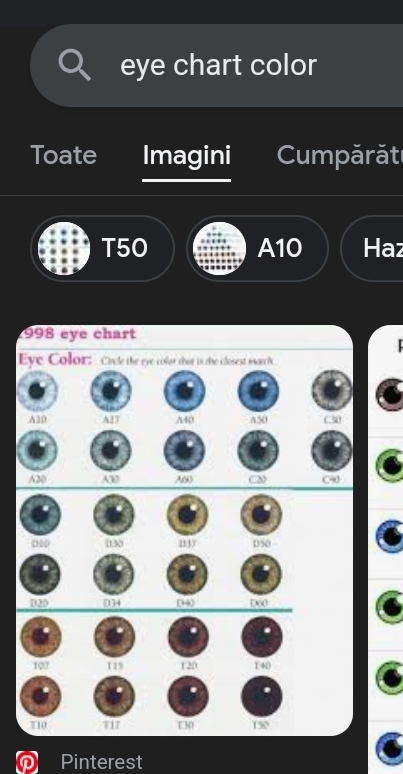Apply the T50 filter chip

(102, 248)
